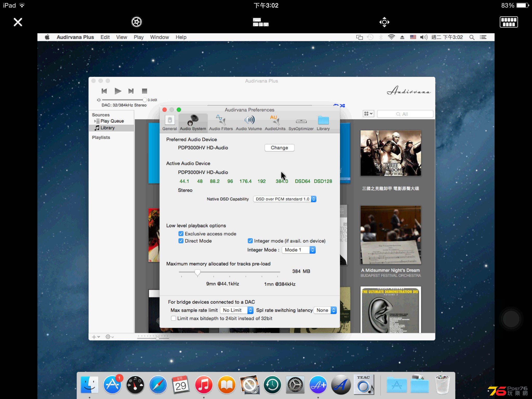
Task: Open Spl rate switching latency dropdown
Action: click(x=325, y=310)
